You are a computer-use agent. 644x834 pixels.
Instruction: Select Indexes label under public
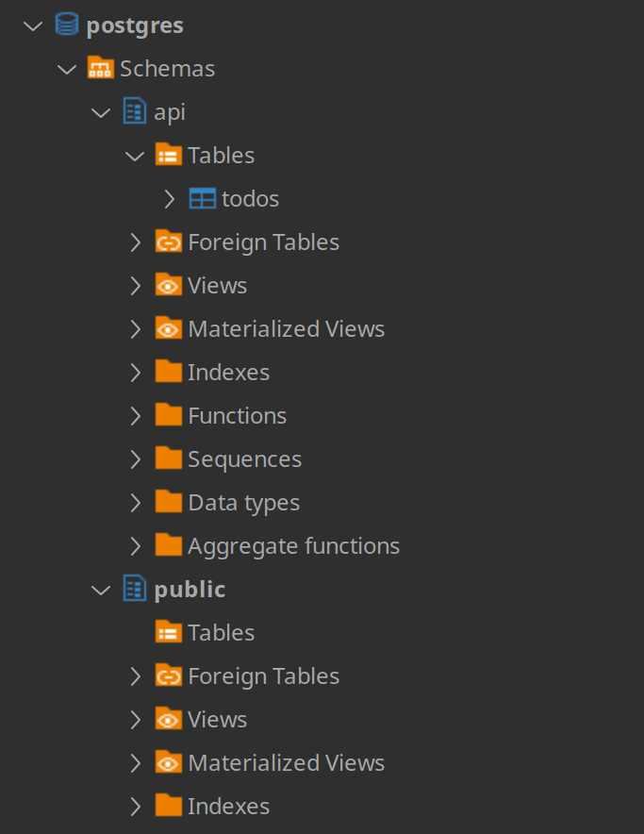(x=229, y=807)
